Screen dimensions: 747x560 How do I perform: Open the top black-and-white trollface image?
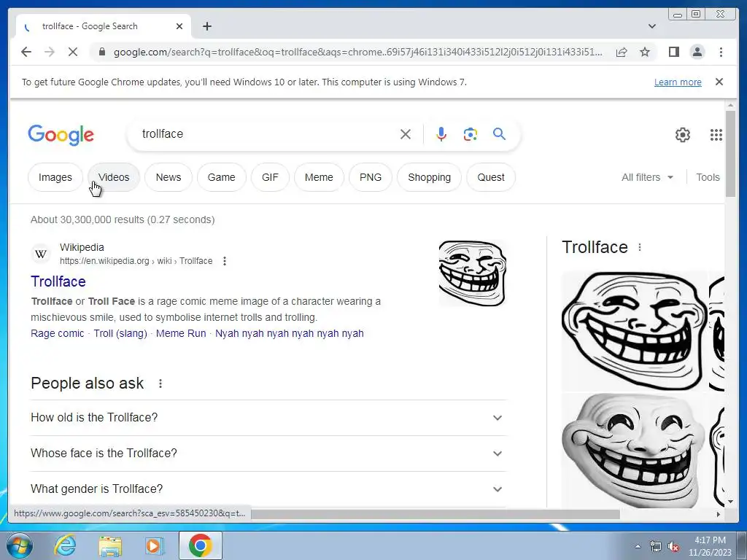coord(634,330)
